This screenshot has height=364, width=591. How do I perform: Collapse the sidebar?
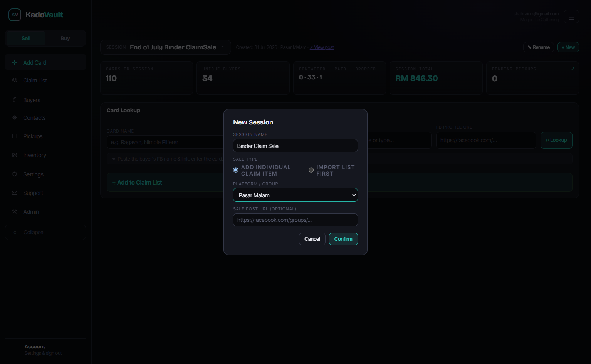pos(45,232)
